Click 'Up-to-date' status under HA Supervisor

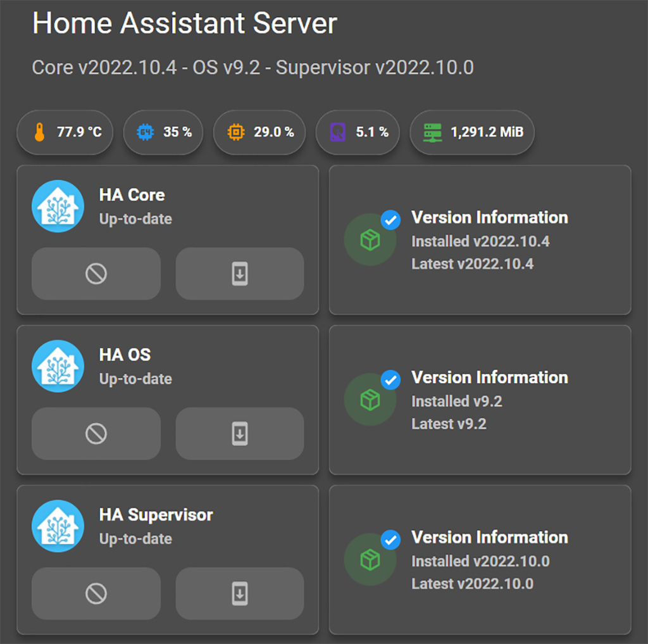pyautogui.click(x=135, y=539)
